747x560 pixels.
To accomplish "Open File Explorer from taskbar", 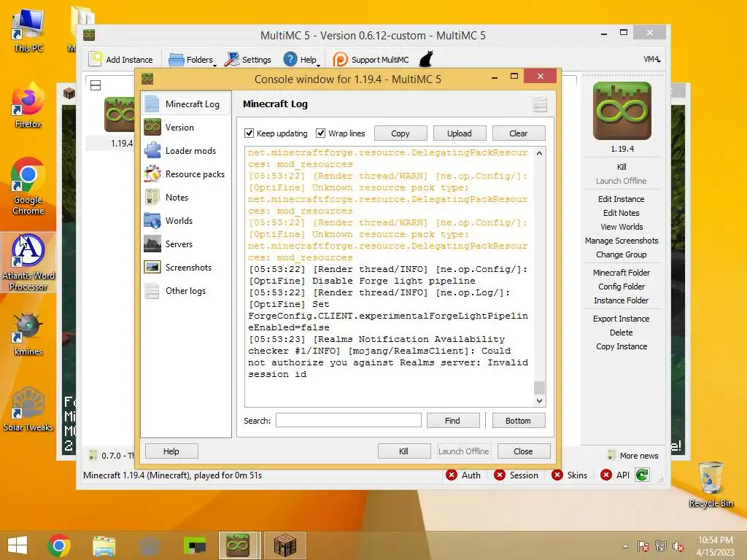I will point(104,545).
